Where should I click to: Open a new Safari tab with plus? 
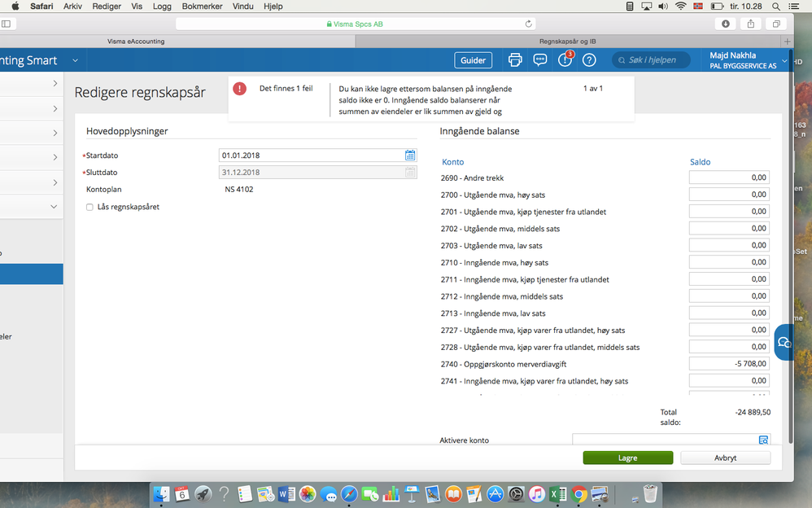click(787, 42)
